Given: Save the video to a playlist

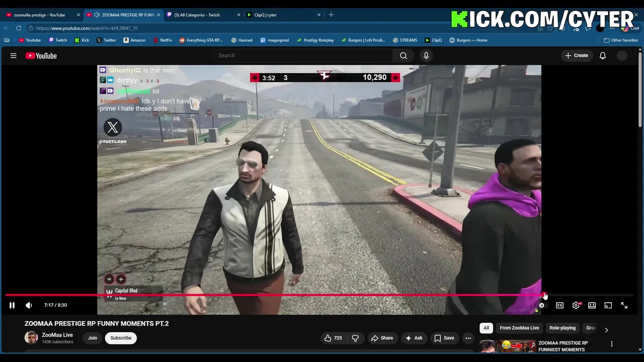Looking at the screenshot, I should coord(444,338).
